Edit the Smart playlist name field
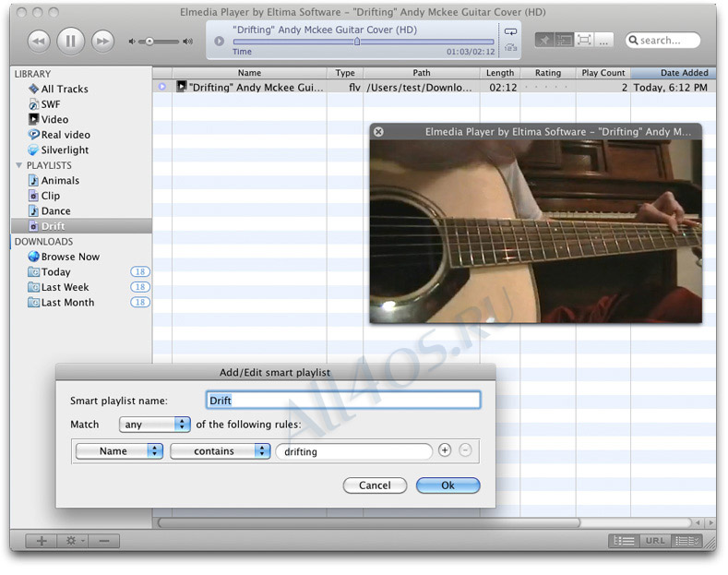Viewport: 728px width, 575px height. (343, 401)
